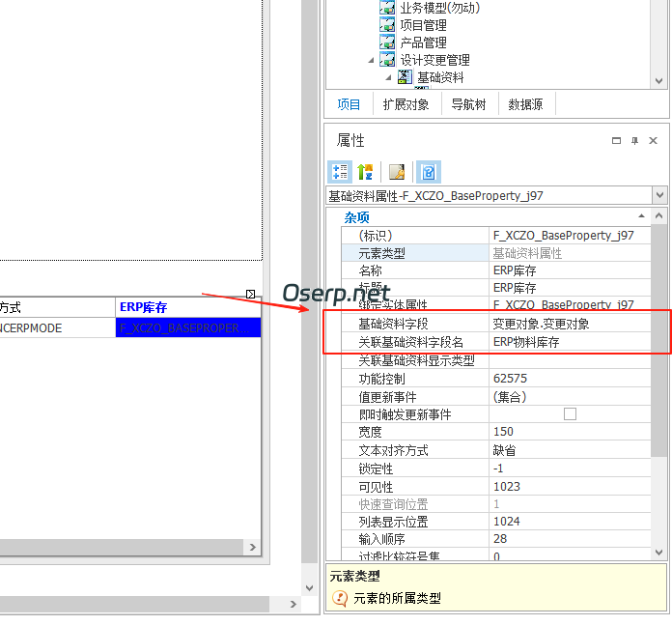Click the 可见性 value 1023

pos(570,487)
